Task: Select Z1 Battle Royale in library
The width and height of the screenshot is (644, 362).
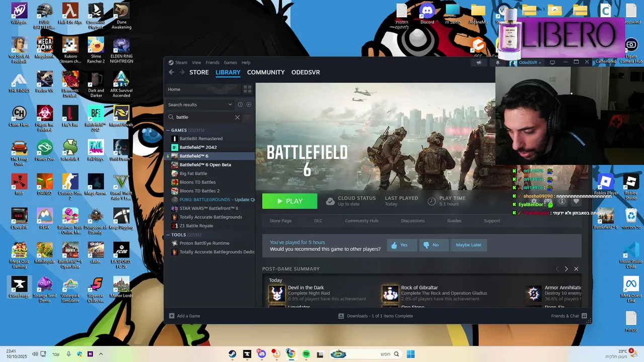Action: tap(196, 226)
